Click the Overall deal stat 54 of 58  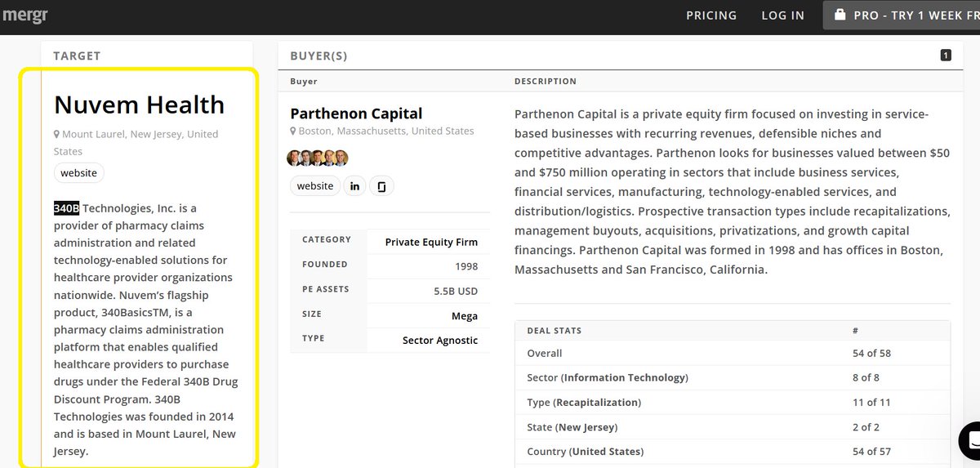(x=871, y=354)
